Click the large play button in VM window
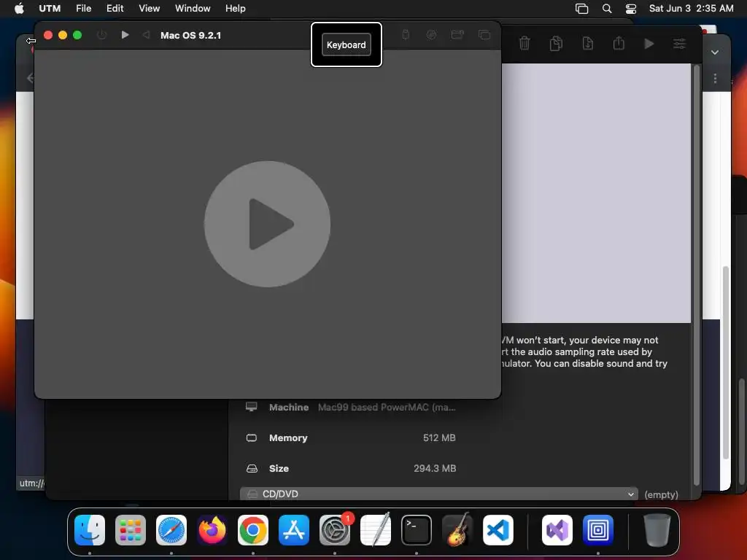This screenshot has width=747, height=560. click(267, 224)
